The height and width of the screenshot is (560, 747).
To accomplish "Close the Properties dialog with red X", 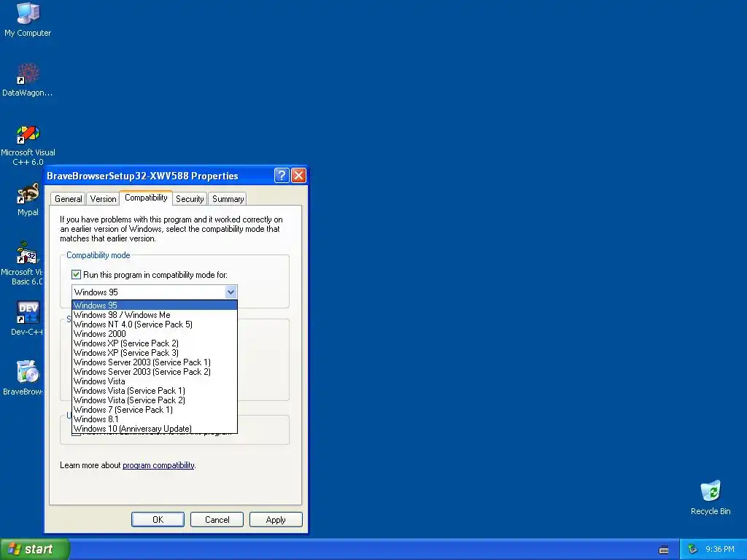I will coord(298,176).
